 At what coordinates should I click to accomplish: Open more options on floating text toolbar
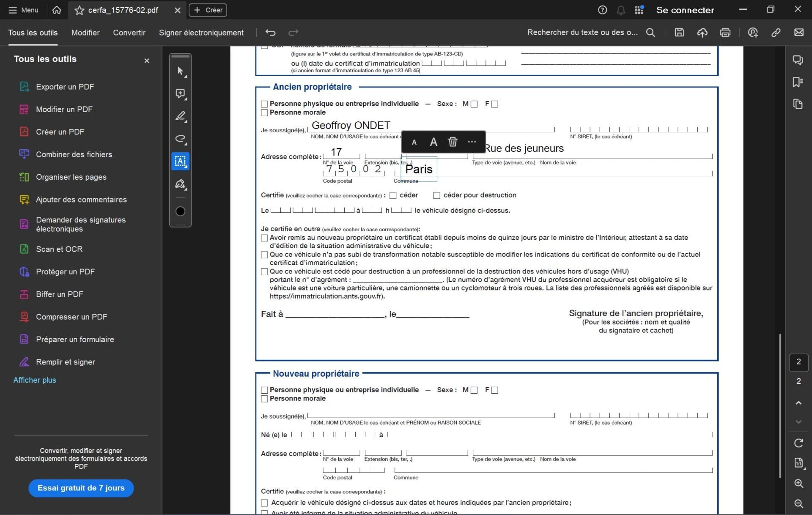coord(472,142)
